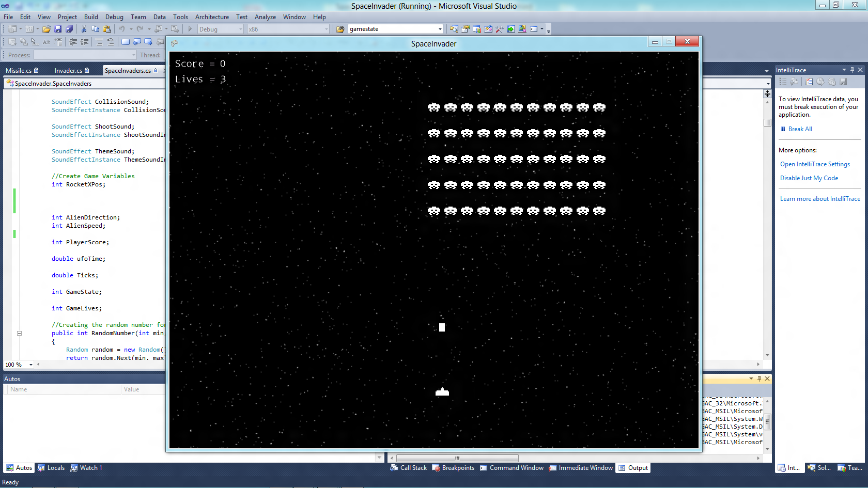868x488 pixels.
Task: Click the Toggle Bookmark icon
Action: pos(126,42)
